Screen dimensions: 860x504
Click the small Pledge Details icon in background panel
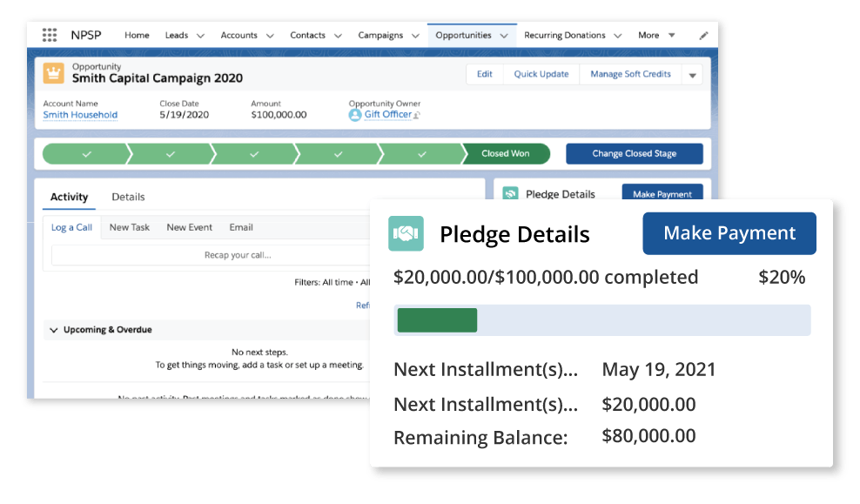(511, 193)
